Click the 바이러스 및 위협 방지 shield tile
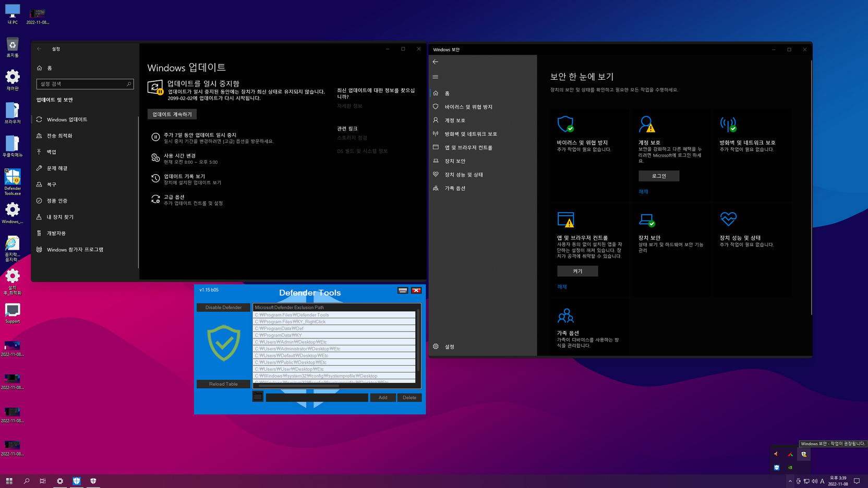 589,154
